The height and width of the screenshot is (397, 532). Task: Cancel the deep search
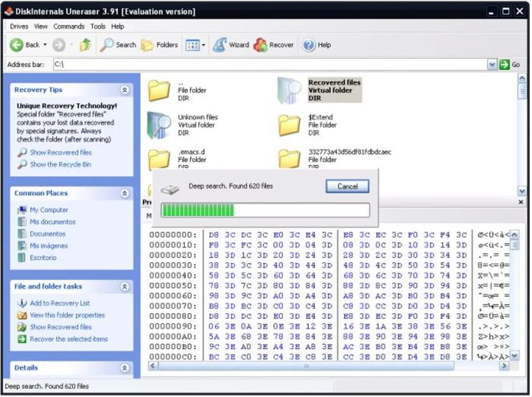[x=347, y=187]
